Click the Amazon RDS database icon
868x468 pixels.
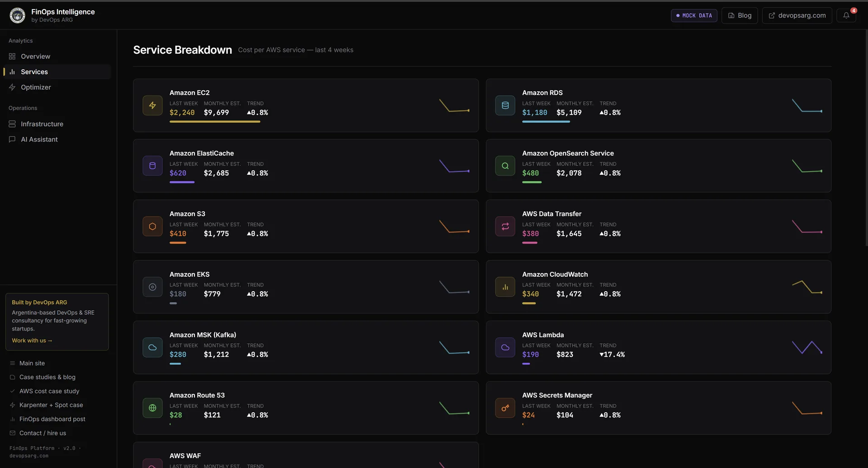pyautogui.click(x=505, y=105)
